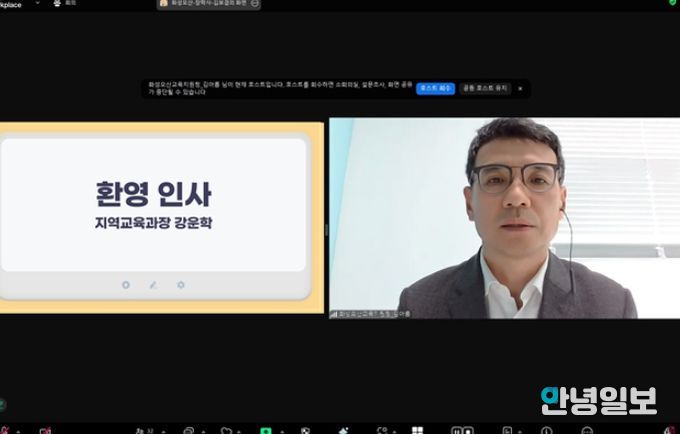Click the green encryption shield icon
The image size is (680, 434).
coord(673,2)
